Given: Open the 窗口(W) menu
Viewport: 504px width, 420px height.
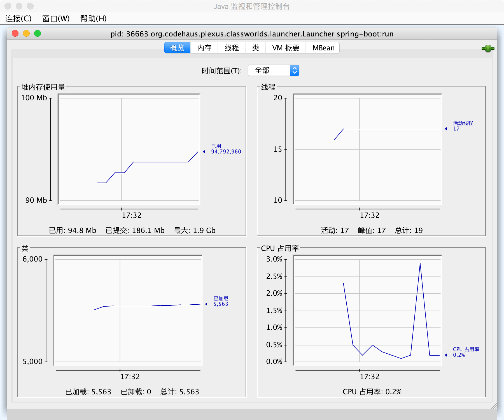Looking at the screenshot, I should pyautogui.click(x=56, y=18).
